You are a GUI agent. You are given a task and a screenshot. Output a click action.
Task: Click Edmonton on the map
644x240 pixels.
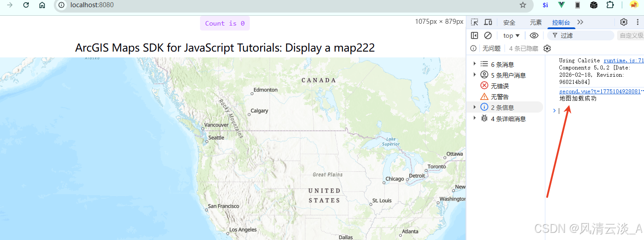pyautogui.click(x=265, y=90)
